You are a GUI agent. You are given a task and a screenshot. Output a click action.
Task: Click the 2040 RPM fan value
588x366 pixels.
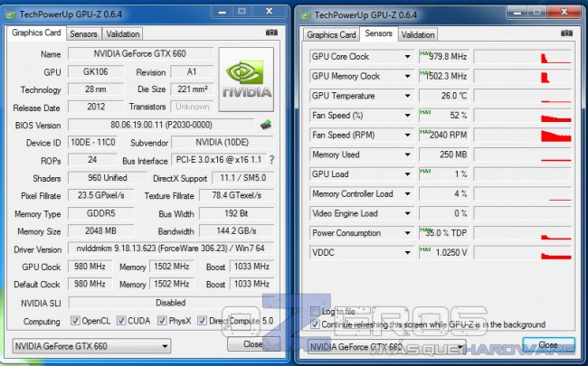(443, 135)
